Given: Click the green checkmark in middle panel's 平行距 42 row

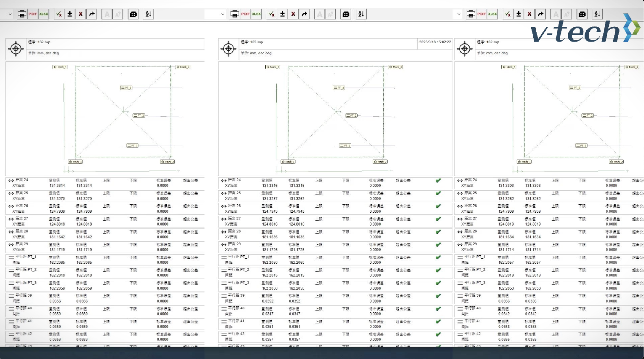Looking at the screenshot, I should (x=438, y=335).
